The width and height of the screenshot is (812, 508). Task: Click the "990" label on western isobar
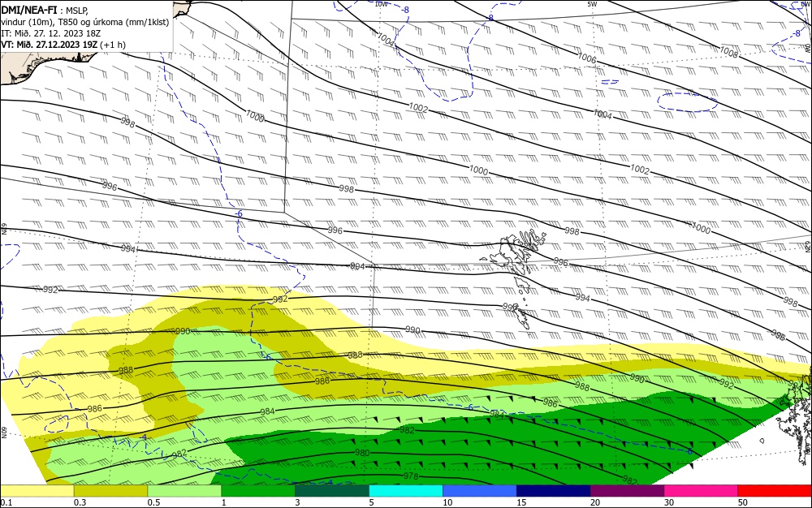click(x=184, y=331)
